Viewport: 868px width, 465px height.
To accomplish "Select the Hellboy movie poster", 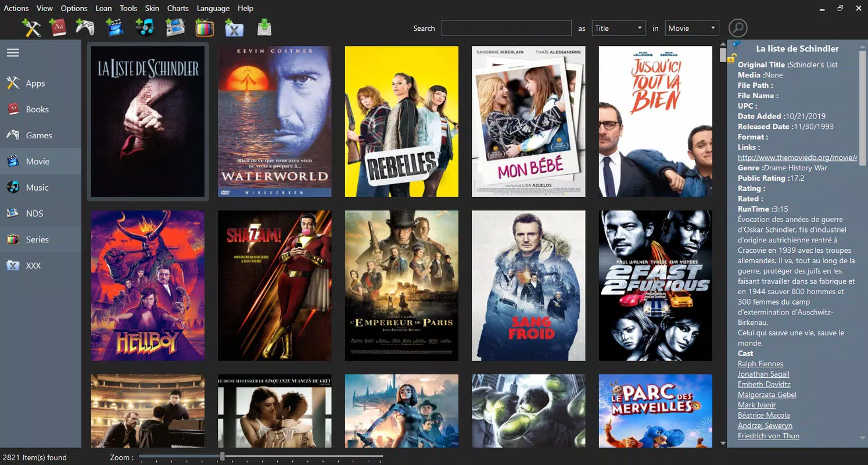I will [x=148, y=285].
